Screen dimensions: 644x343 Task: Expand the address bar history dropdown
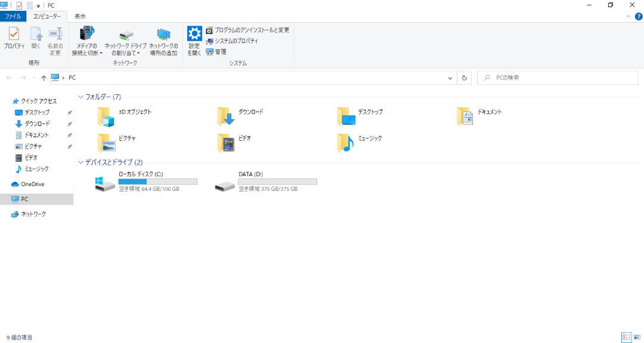pos(450,78)
